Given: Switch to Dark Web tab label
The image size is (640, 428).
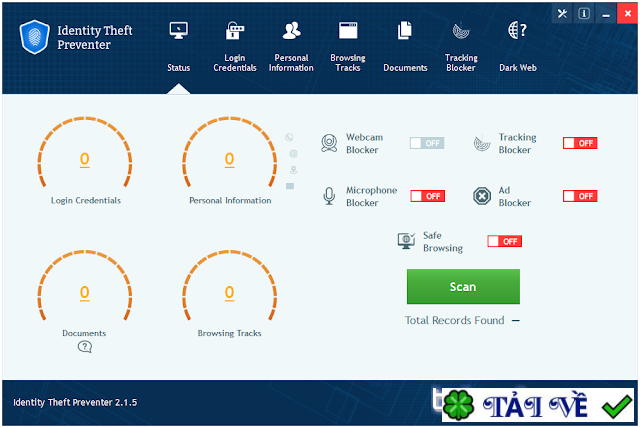Looking at the screenshot, I should (x=518, y=68).
